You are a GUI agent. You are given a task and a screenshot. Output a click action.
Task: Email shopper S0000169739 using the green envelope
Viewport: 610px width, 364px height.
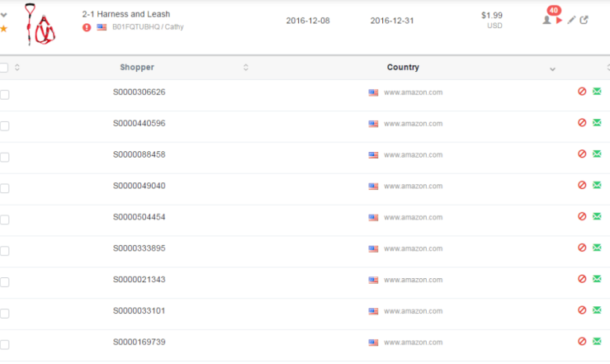pos(597,341)
